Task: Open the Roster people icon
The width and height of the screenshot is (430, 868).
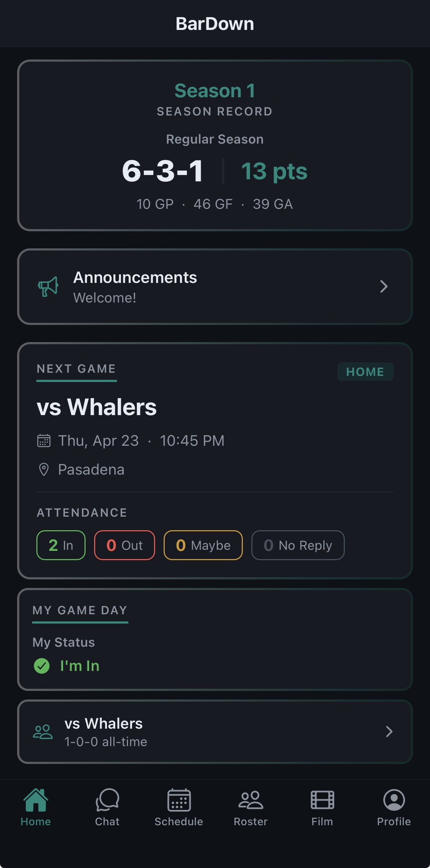Action: click(x=251, y=800)
